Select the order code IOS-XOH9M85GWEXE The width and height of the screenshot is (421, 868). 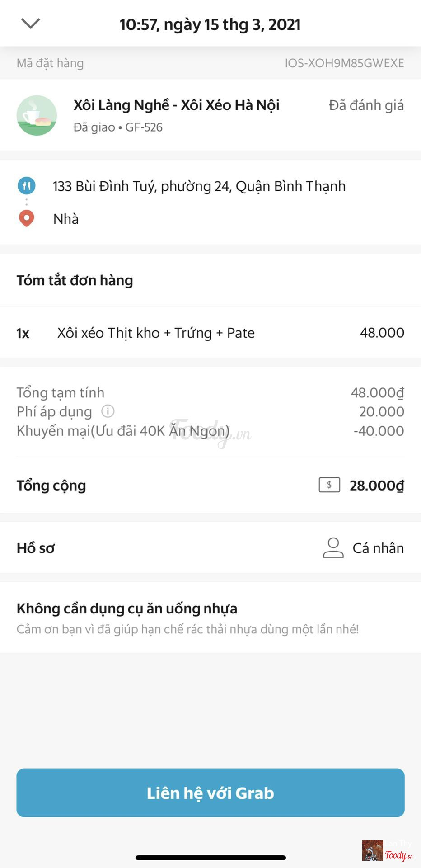344,63
